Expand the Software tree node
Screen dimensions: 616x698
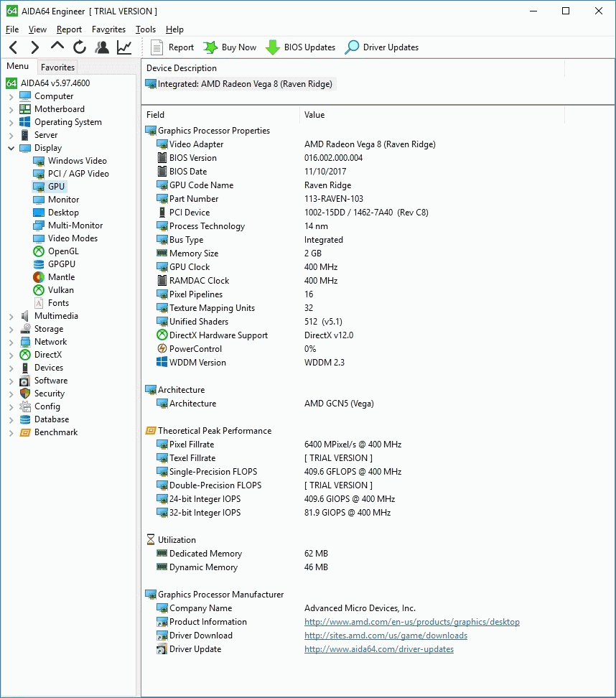11,381
